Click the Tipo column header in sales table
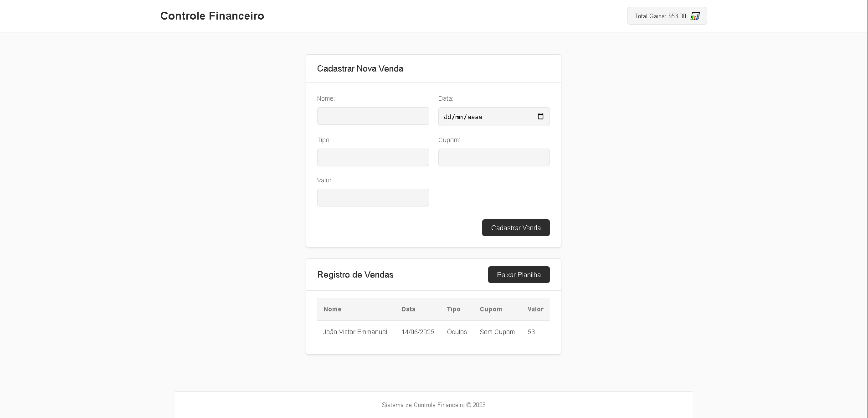Image resolution: width=868 pixels, height=418 pixels. [x=453, y=309]
